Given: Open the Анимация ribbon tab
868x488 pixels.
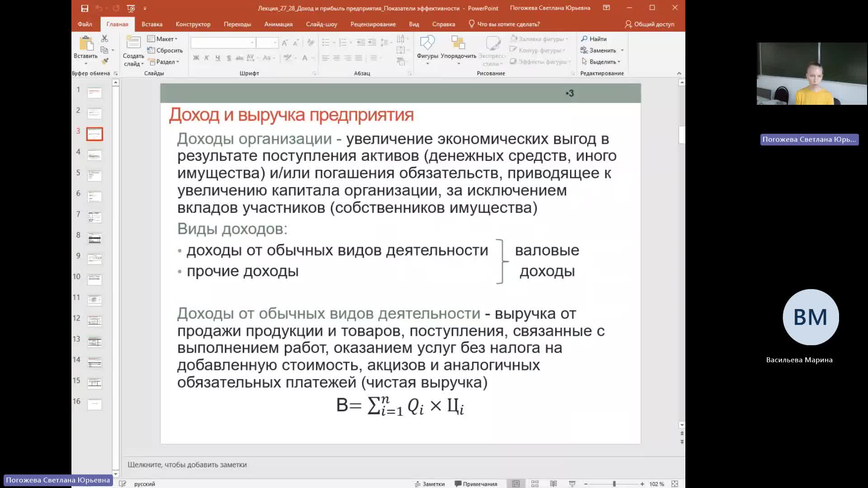Looking at the screenshot, I should pyautogui.click(x=278, y=24).
